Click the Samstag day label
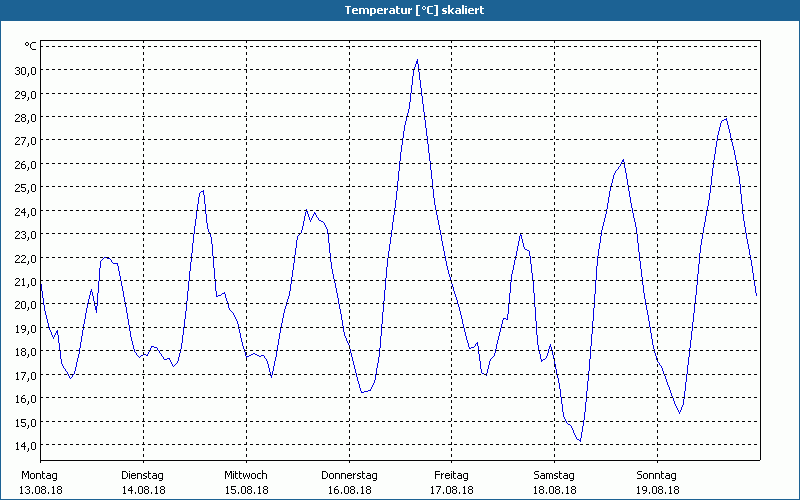 [x=555, y=475]
